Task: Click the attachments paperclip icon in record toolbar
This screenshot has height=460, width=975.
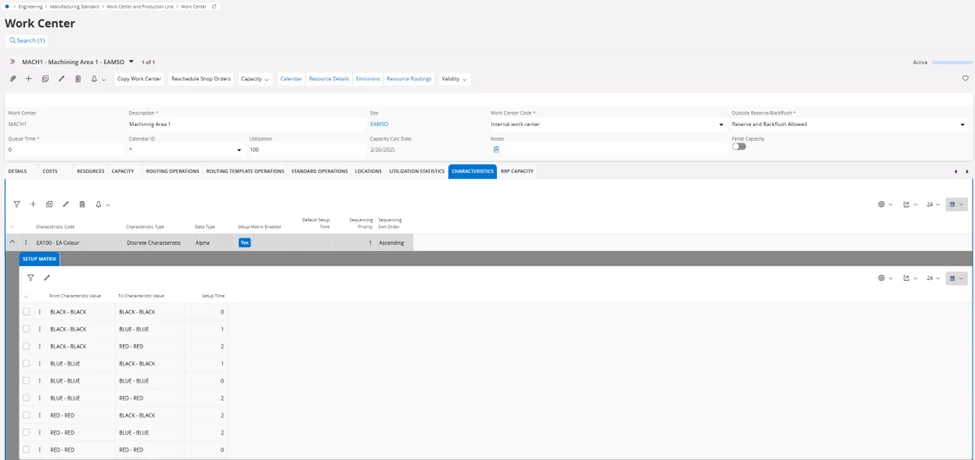Action: (14, 79)
